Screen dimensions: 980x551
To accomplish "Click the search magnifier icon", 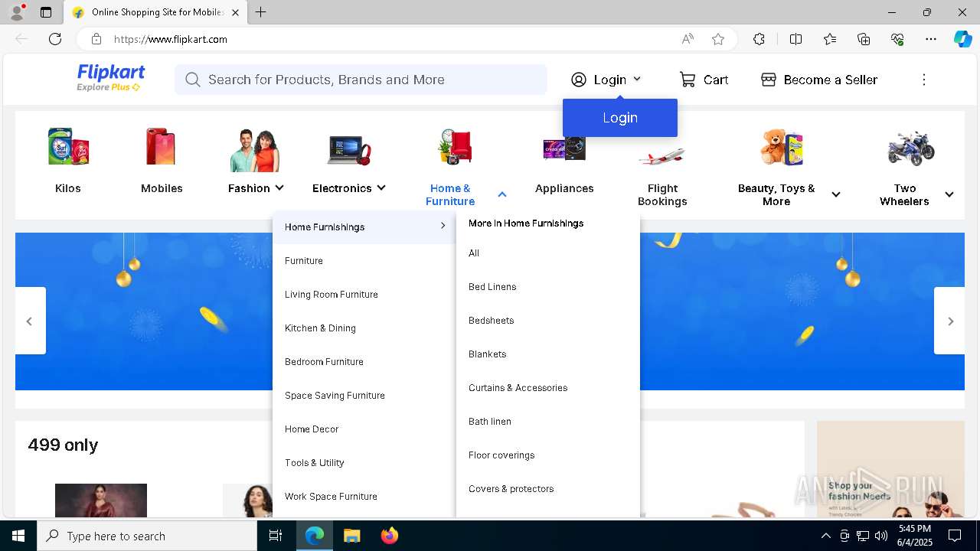I will [192, 80].
